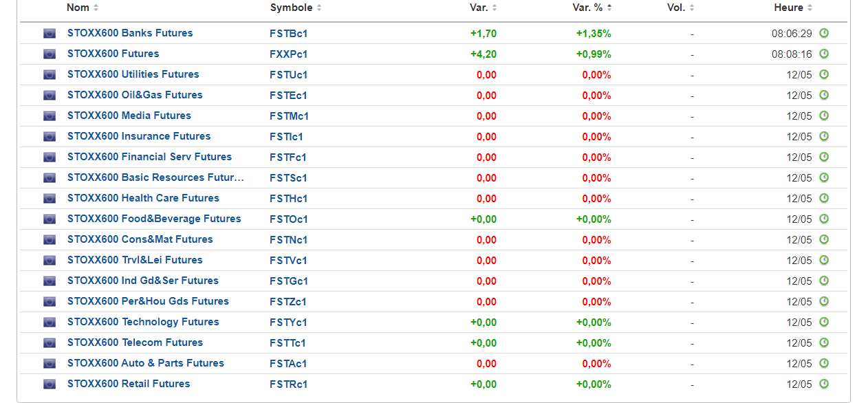
Task: Click the flag icon beside STOXX600 Telecom Futures
Action: click(50, 342)
